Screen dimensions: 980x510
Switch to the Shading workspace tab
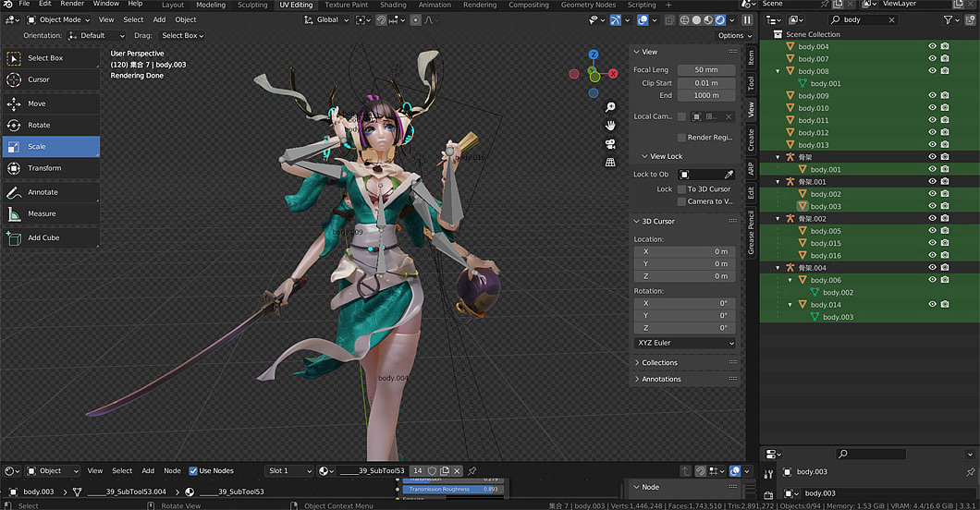(x=393, y=5)
